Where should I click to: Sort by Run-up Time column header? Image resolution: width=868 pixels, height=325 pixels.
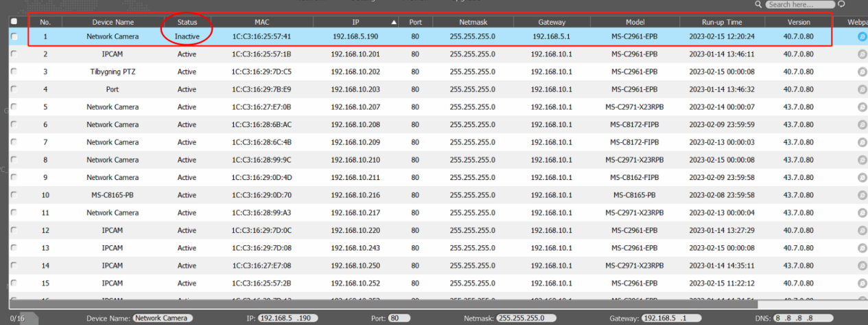[722, 22]
